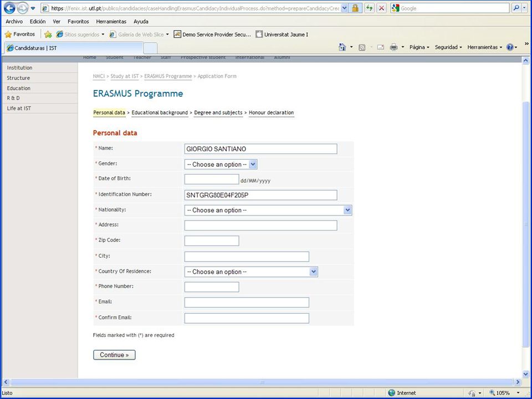The height and width of the screenshot is (399, 532).
Task: Open address bar URL history dropdown
Action: click(x=344, y=8)
